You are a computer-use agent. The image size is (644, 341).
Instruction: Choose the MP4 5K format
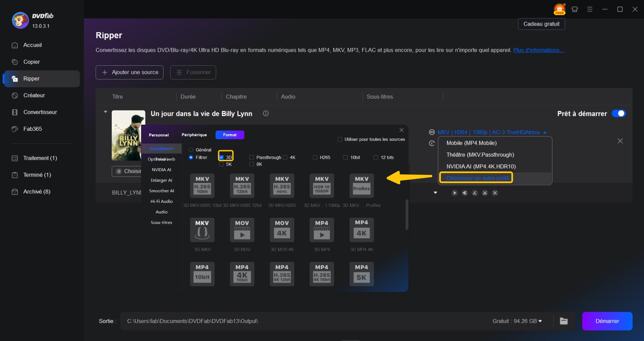point(362,274)
